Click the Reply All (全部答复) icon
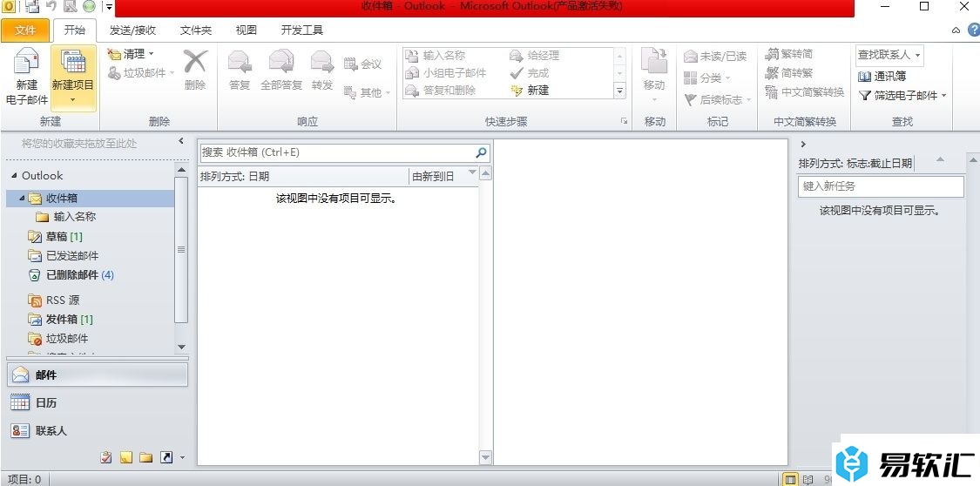This screenshot has width=980, height=486. coord(281,63)
